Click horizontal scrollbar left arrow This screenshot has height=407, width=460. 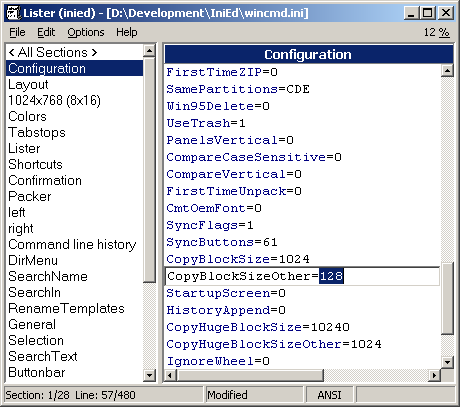[170, 375]
